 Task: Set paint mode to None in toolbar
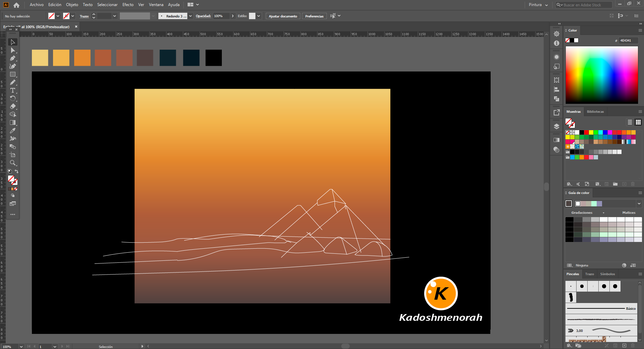[16, 189]
